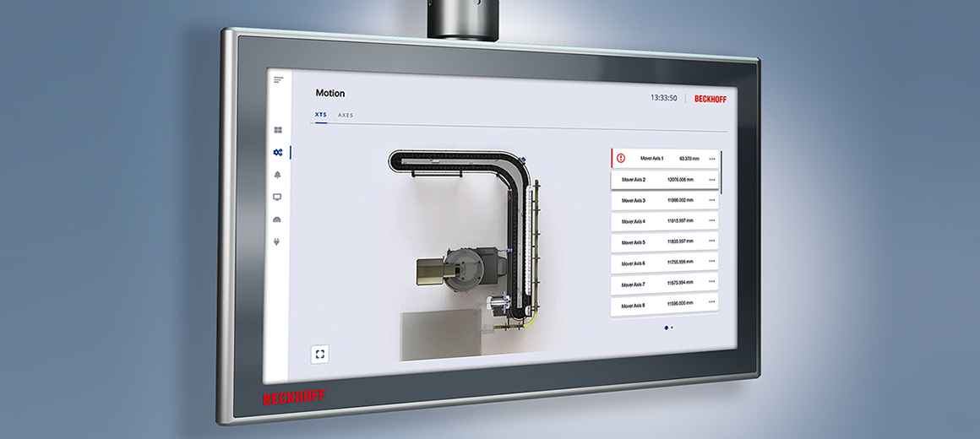Expand options for Mover Axis 3
The width and height of the screenshot is (980, 439).
[712, 201]
